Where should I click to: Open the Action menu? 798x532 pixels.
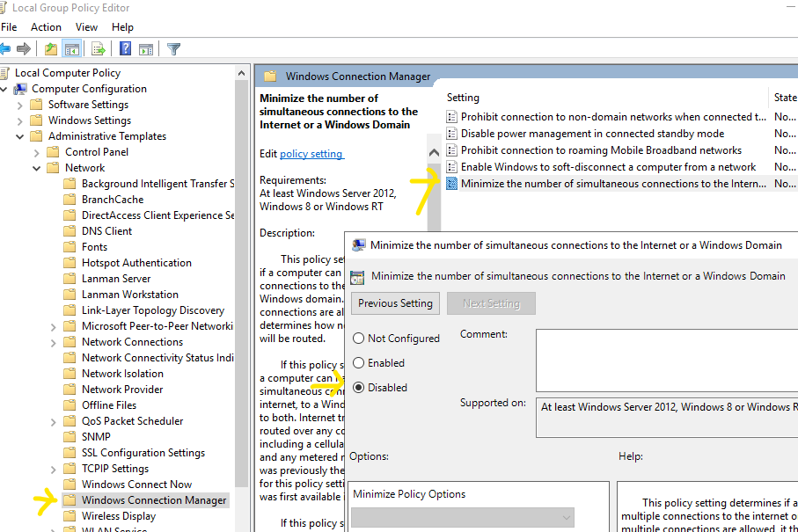pyautogui.click(x=46, y=27)
